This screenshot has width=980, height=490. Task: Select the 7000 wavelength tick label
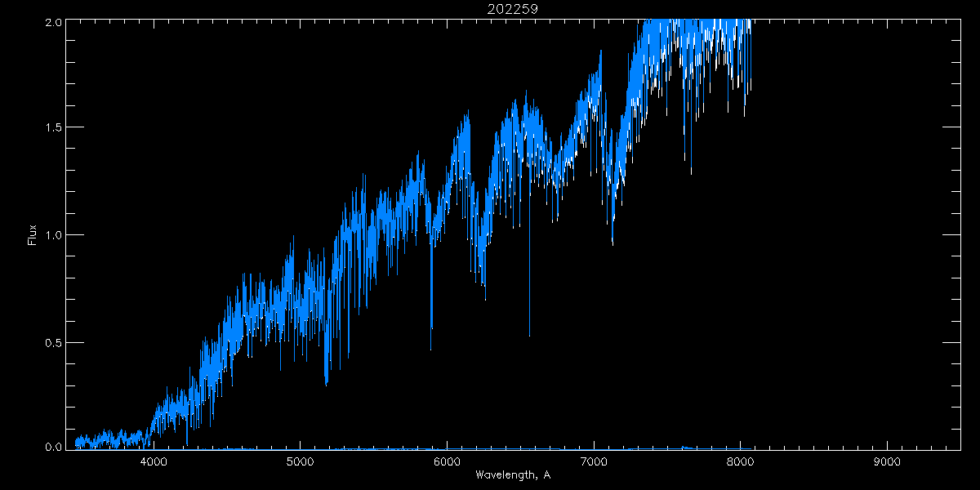[x=594, y=462]
